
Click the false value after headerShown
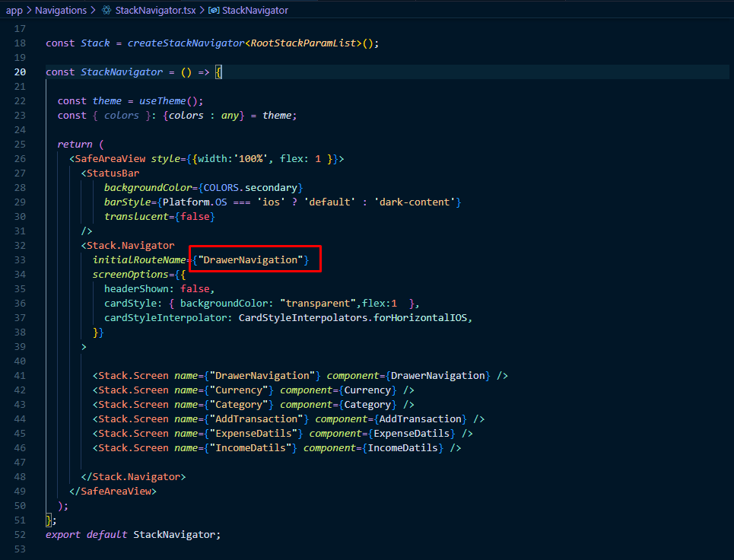coord(197,289)
